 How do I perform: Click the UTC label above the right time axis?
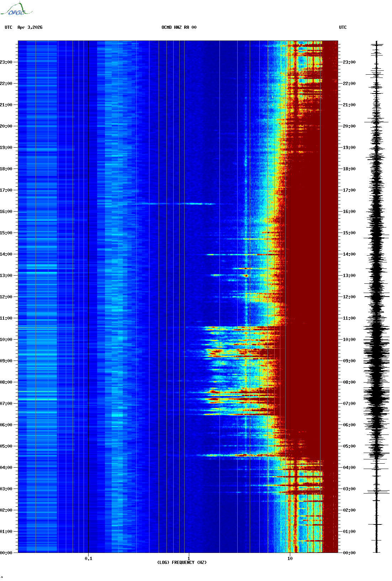tap(343, 27)
